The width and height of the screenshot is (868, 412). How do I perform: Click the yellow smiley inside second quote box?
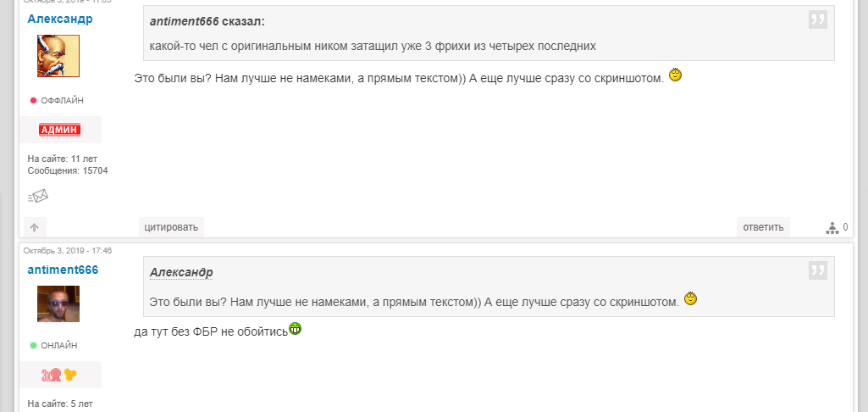(690, 299)
